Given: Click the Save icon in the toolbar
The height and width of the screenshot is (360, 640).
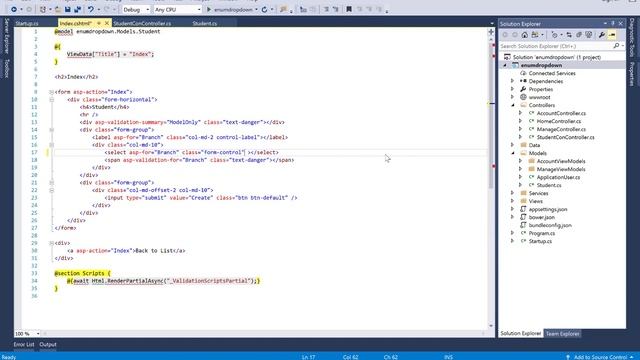Looking at the screenshot, I should tap(68, 9).
